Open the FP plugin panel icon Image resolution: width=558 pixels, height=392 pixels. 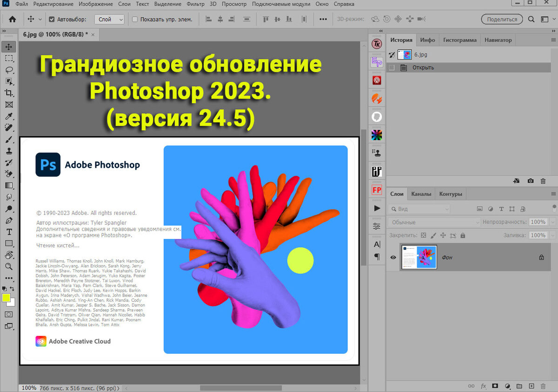click(377, 190)
